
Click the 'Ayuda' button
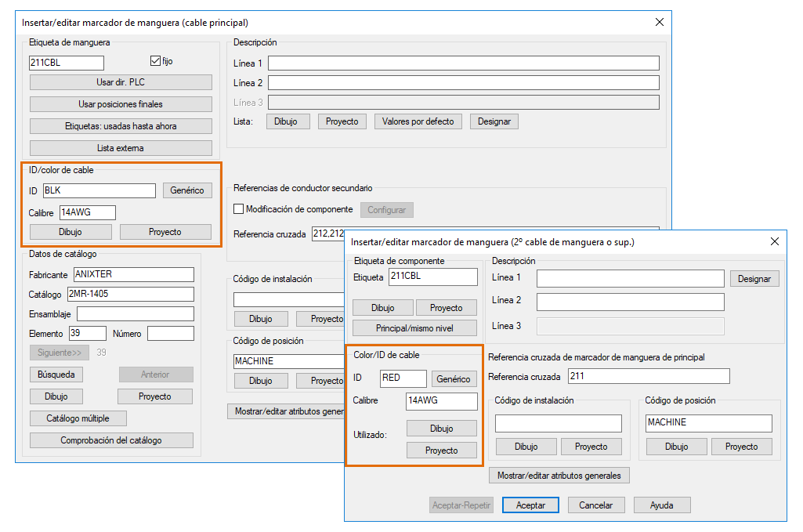(662, 505)
